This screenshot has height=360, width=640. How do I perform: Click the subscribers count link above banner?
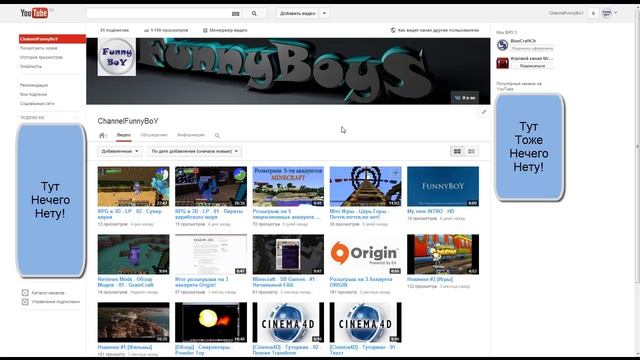(115, 30)
